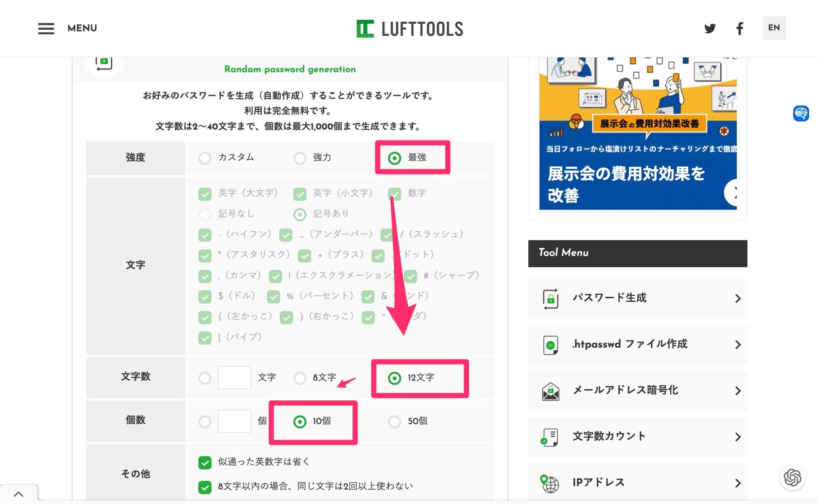Open the Facebook page icon
819x504 pixels.
(740, 28)
